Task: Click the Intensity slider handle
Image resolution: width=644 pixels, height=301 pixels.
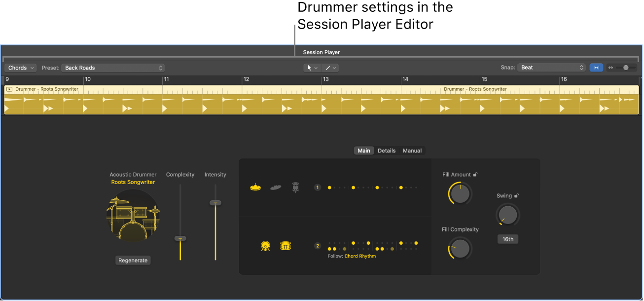Action: point(215,203)
